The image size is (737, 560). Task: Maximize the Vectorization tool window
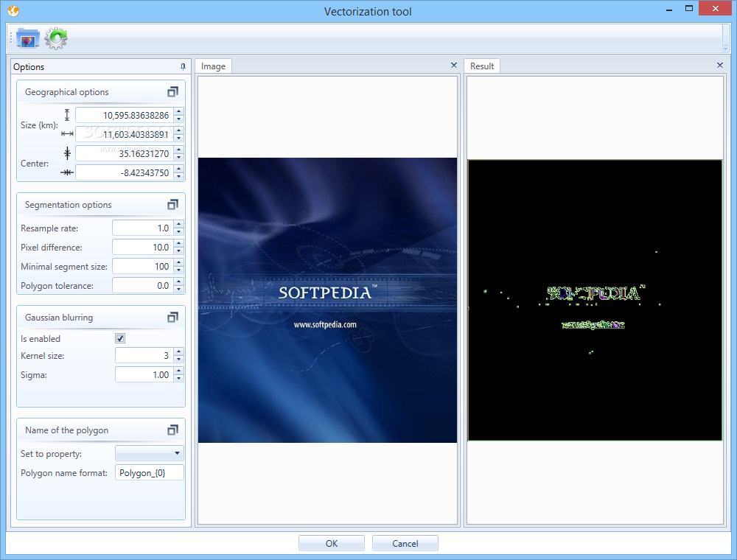689,8
